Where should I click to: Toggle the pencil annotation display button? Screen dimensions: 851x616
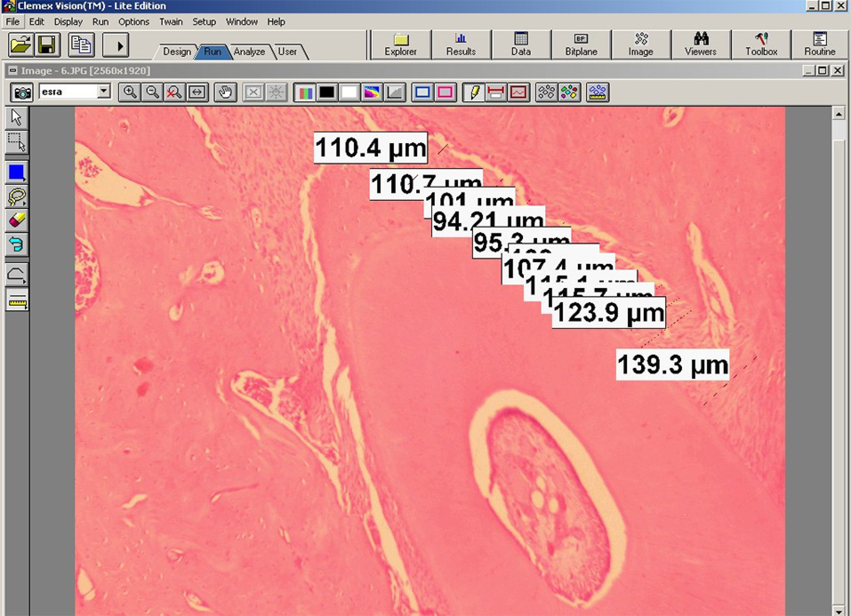(474, 92)
